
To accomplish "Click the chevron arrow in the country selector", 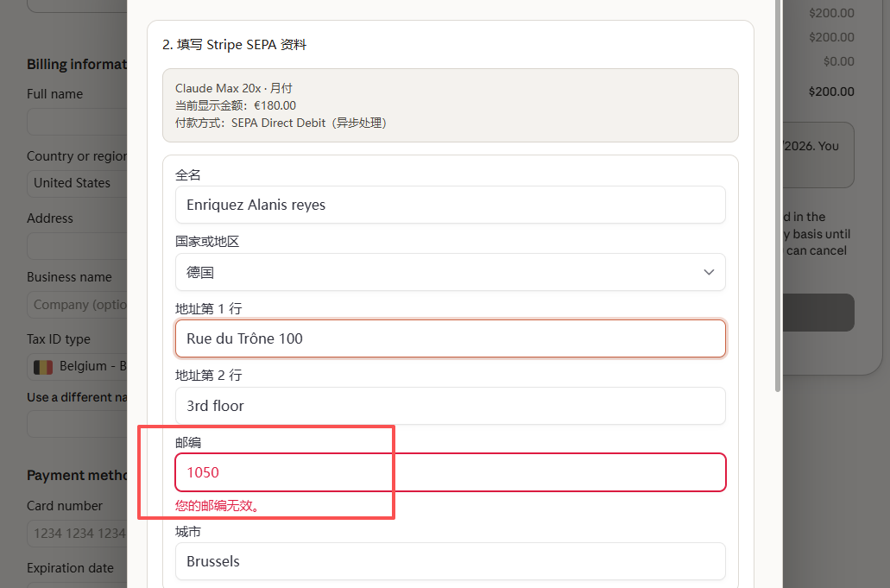I will [709, 273].
